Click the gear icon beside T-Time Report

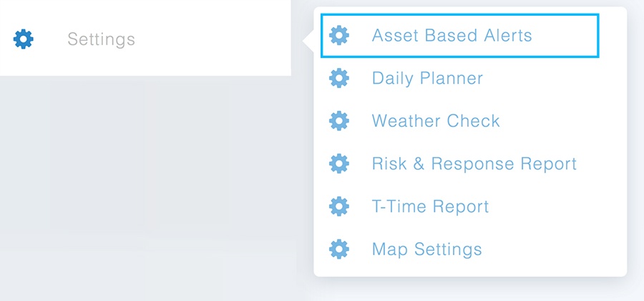click(x=339, y=206)
